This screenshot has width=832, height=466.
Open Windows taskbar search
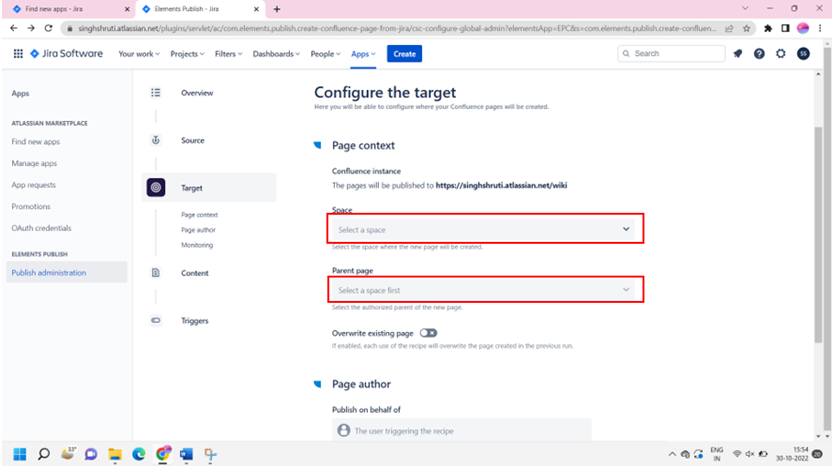(x=44, y=454)
